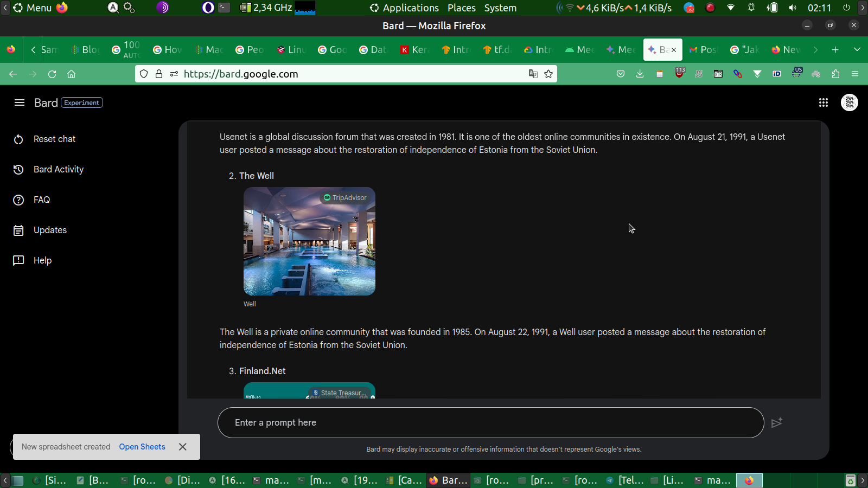Open the System menu in top panel

(x=500, y=8)
